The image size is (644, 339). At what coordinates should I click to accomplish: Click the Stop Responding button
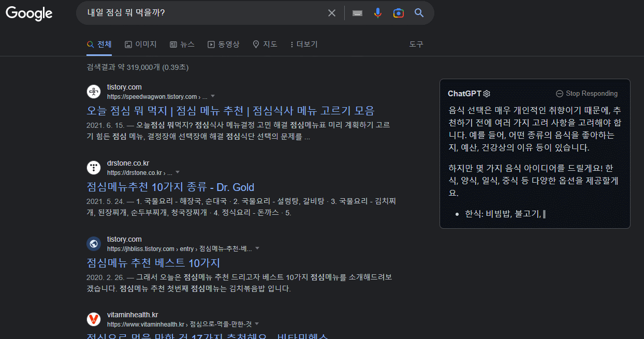[x=587, y=94]
